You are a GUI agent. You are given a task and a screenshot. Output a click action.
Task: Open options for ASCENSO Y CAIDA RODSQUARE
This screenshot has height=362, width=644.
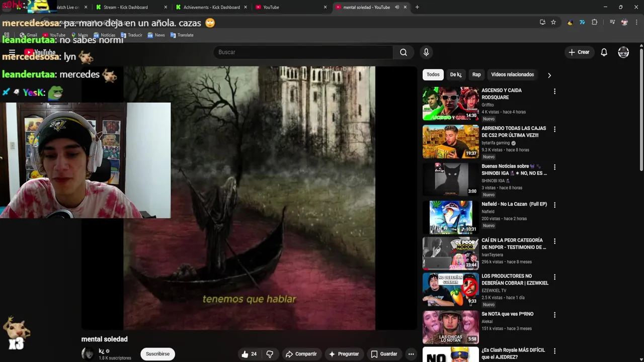[x=554, y=92]
